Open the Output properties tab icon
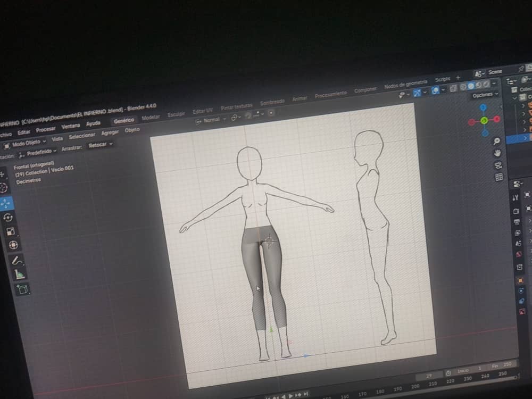This screenshot has width=532, height=399. pyautogui.click(x=517, y=222)
